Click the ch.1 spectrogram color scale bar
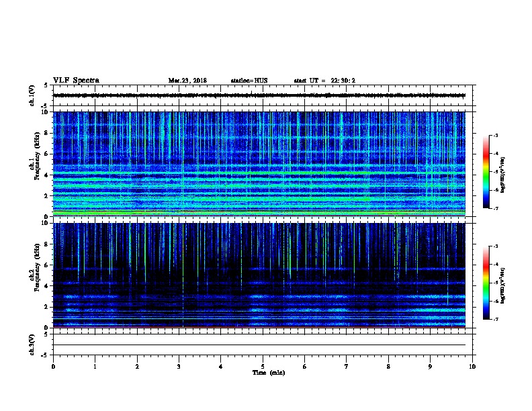532x411 pixels. (486, 172)
